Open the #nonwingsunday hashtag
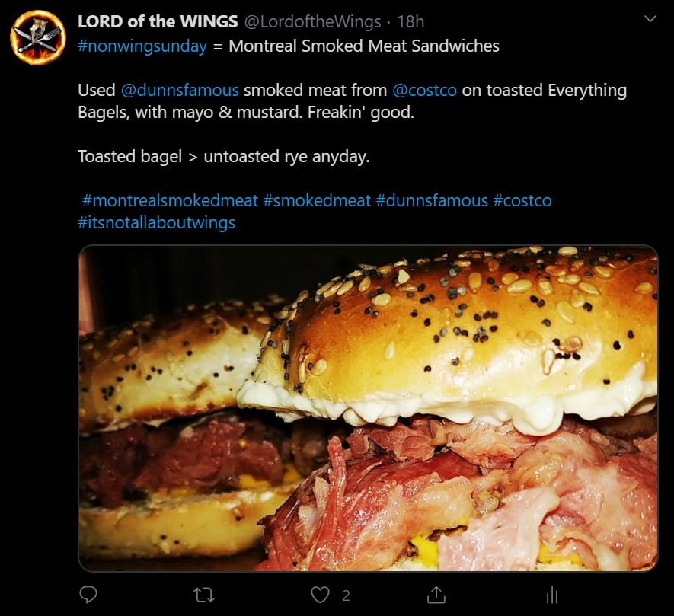Screen dimensions: 674x616 click(x=142, y=46)
